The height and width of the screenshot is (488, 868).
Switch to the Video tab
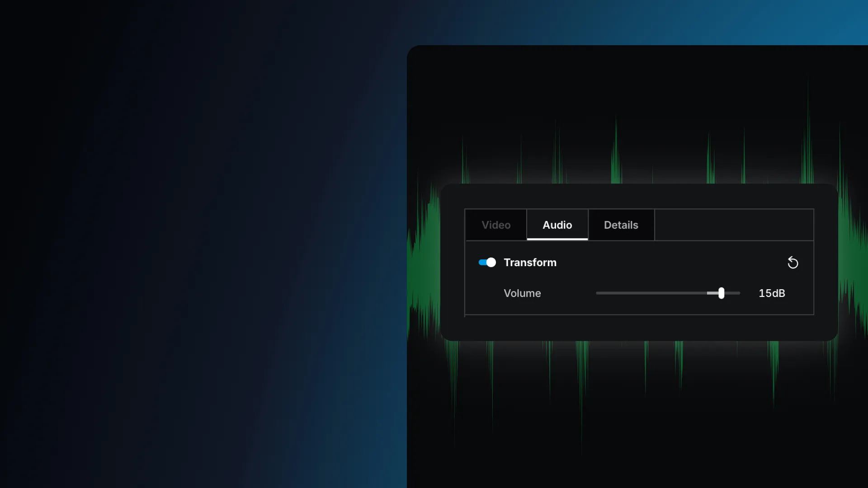496,225
